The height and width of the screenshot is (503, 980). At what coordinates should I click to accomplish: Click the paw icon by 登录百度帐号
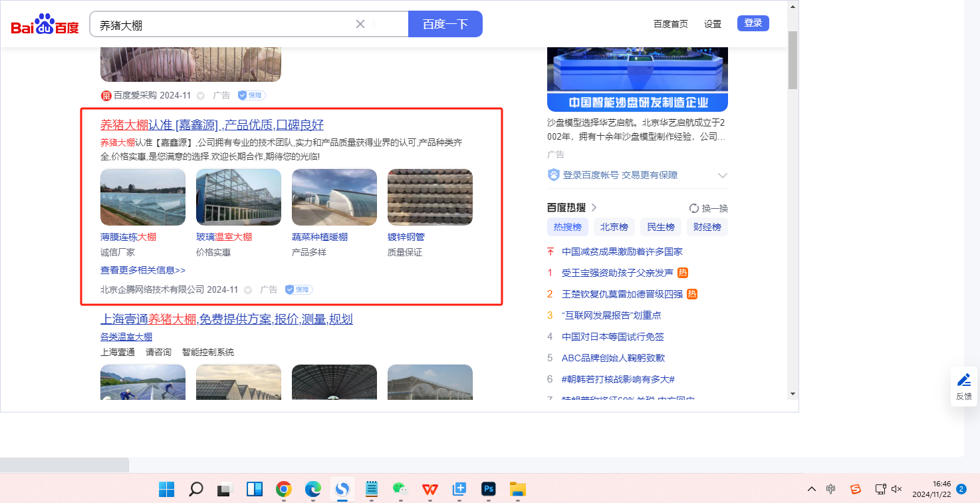pyautogui.click(x=553, y=175)
